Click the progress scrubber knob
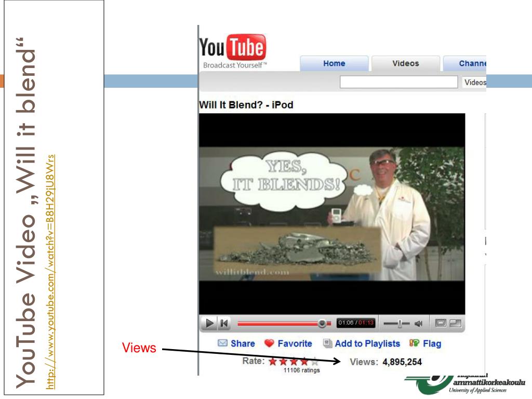Screen dimensions: 532x399 point(322,323)
